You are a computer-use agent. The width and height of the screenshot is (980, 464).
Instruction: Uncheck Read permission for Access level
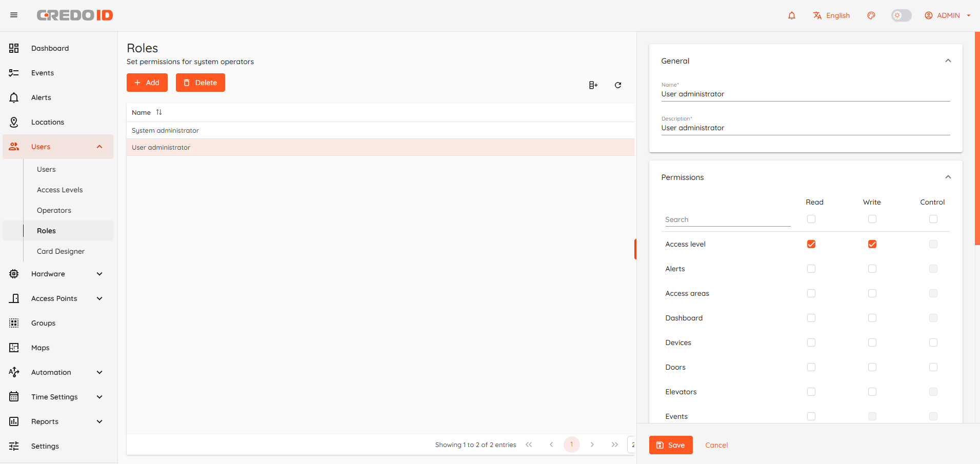811,244
